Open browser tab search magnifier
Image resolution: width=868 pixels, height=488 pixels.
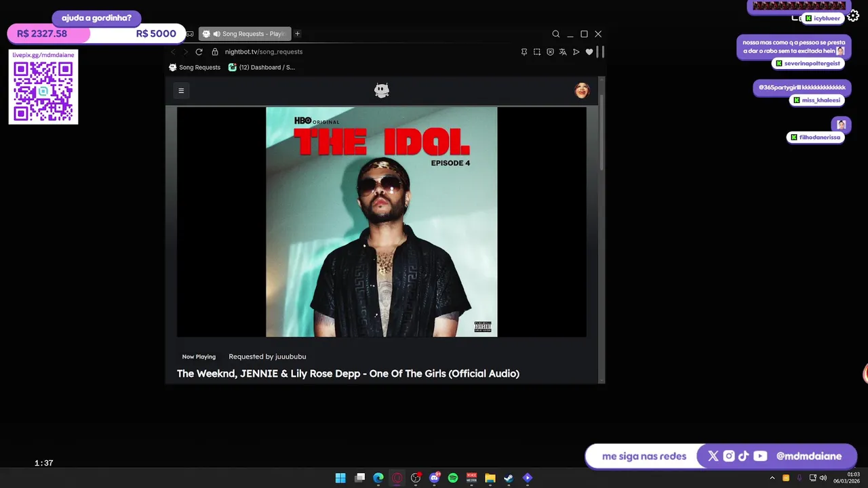click(556, 34)
